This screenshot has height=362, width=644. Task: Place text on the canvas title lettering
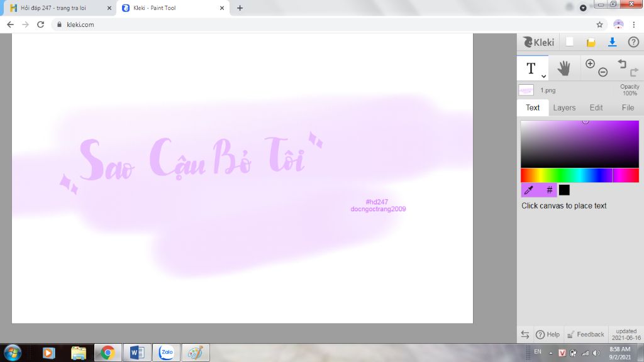click(192, 159)
